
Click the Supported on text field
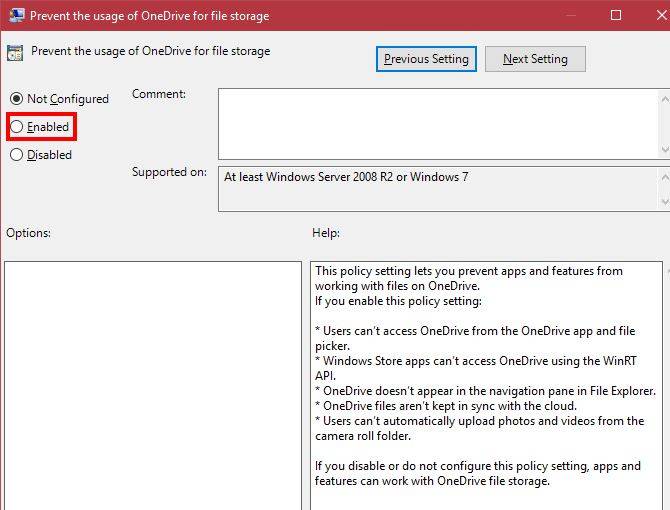(438, 189)
